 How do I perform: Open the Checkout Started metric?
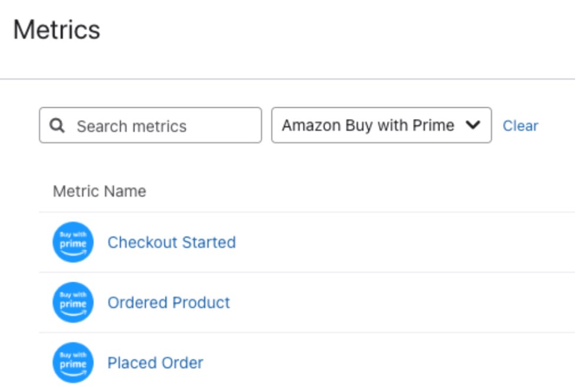coord(171,242)
